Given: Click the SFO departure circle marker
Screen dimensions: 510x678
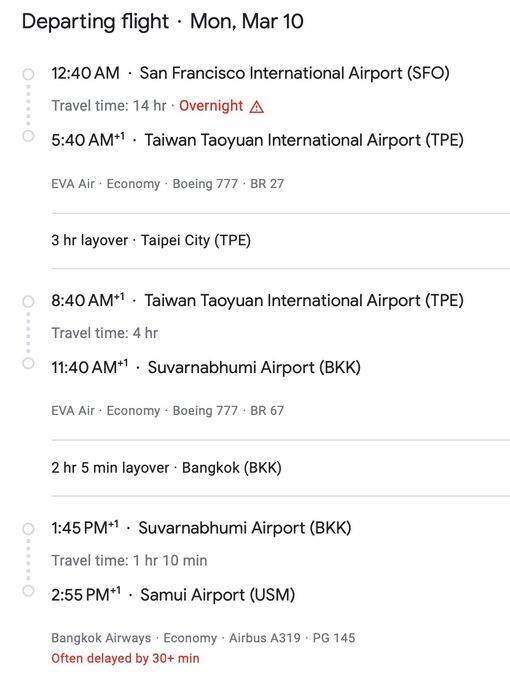Looking at the screenshot, I should click(28, 74).
